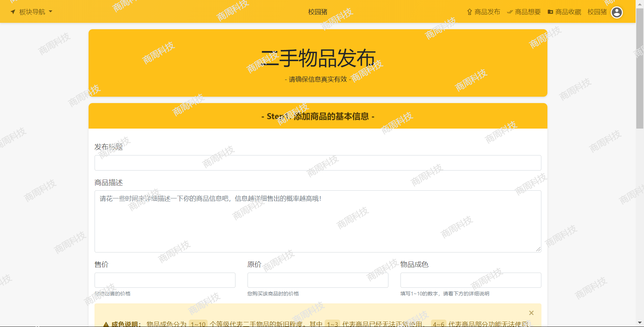
Task: Click the double-check icon beside 商品想要
Action: [510, 12]
